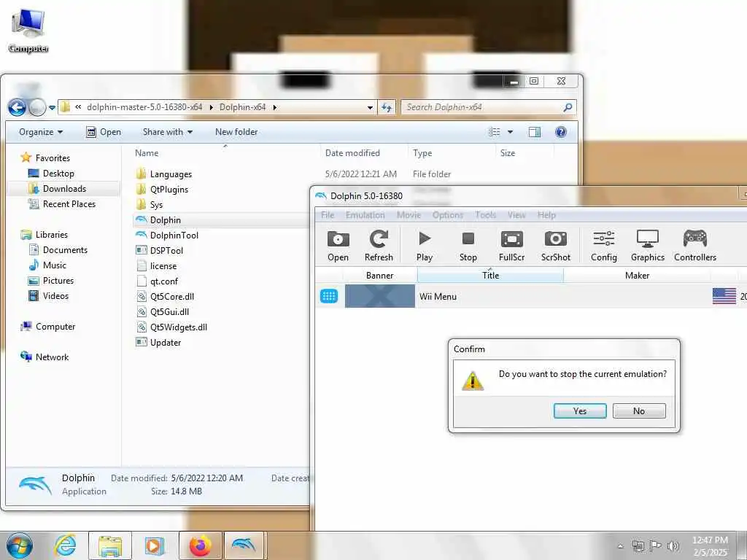Expand the view options dropdown arrow
This screenshot has height=560, width=747.
coord(510,132)
